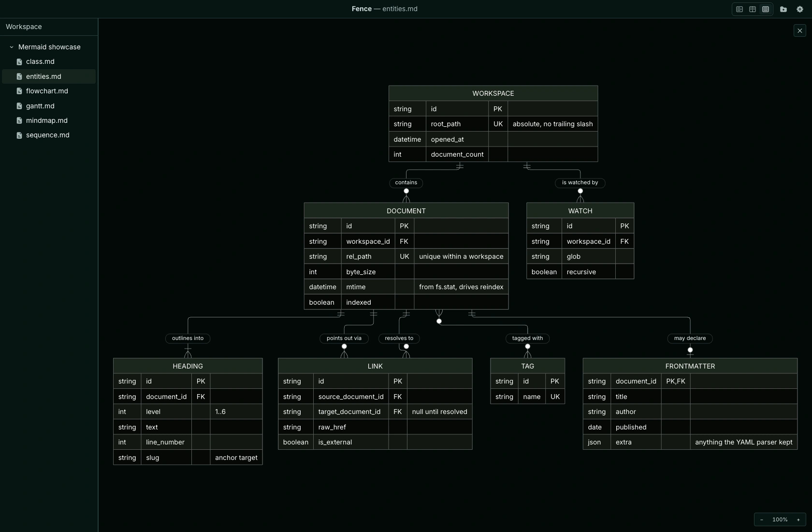Switch to the split view icon

coord(753,9)
